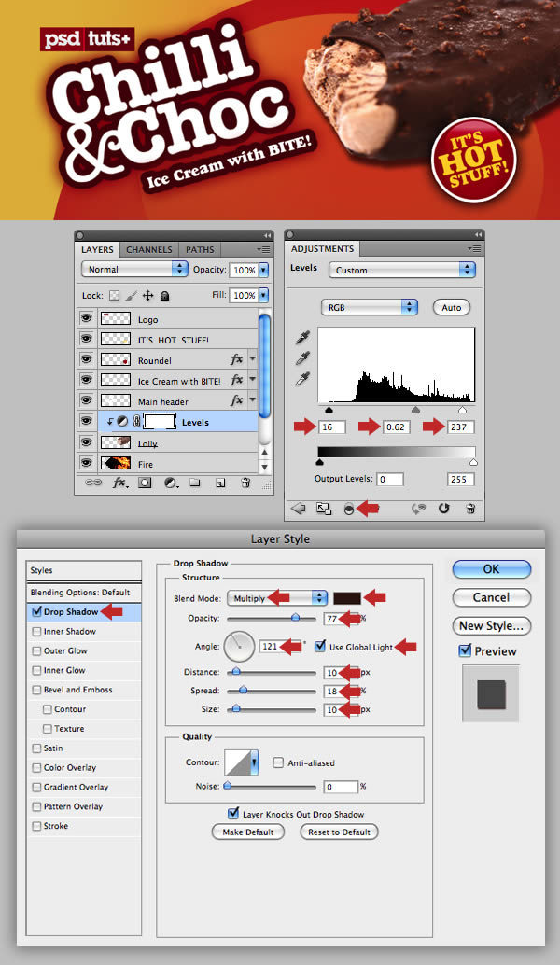Hide the Fire layer
This screenshot has width=560, height=965.
(x=86, y=462)
